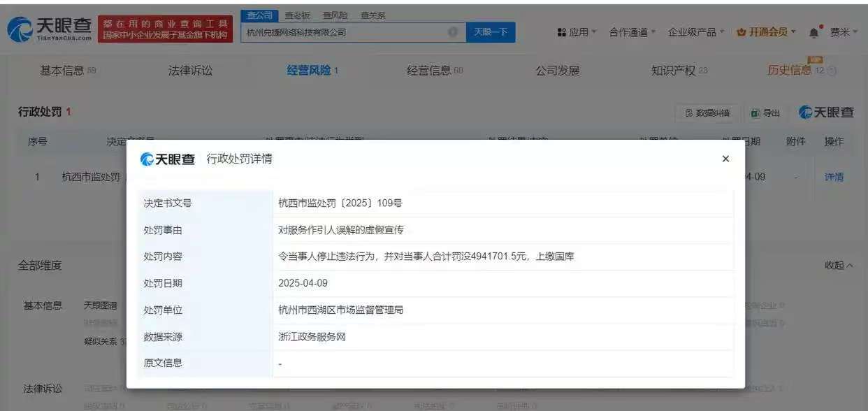Click the 杭州市西湖区市场监督管理局 text

pyautogui.click(x=340, y=310)
